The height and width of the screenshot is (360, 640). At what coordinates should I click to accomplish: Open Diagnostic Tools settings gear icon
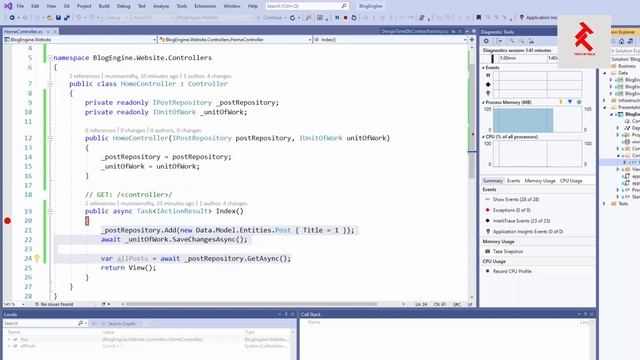[486, 41]
